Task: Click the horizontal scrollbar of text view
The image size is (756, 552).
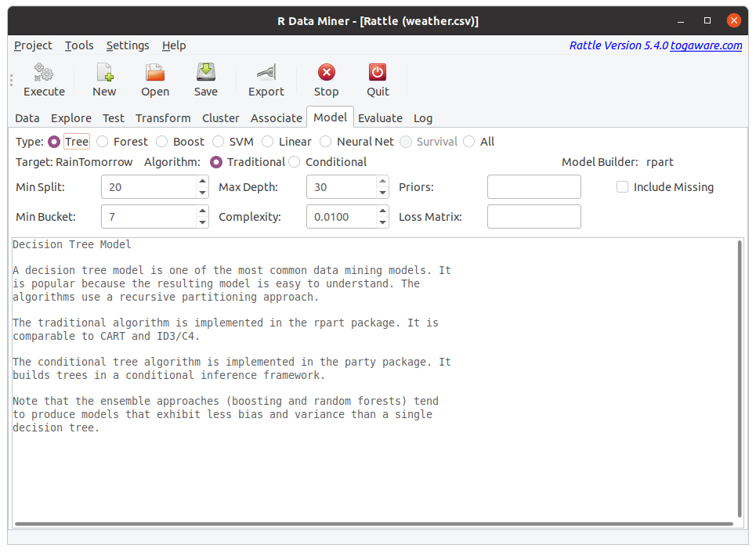Action: tap(374, 524)
